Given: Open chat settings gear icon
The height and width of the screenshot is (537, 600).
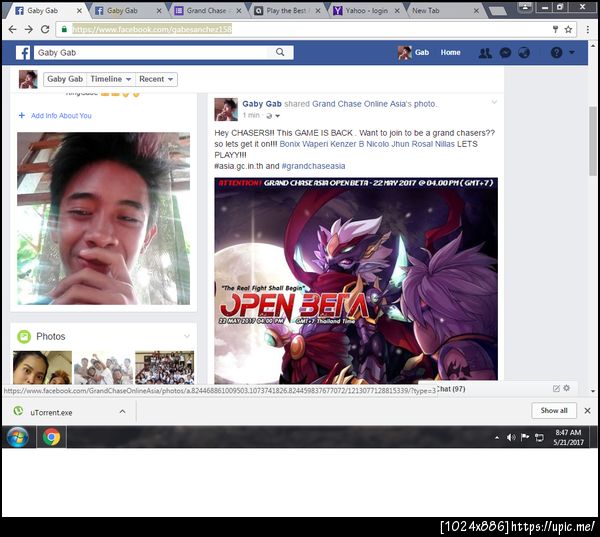Looking at the screenshot, I should 567,388.
